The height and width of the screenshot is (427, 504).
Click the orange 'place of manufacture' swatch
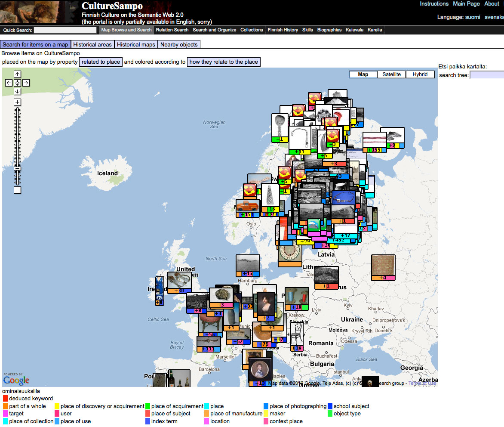[207, 414]
